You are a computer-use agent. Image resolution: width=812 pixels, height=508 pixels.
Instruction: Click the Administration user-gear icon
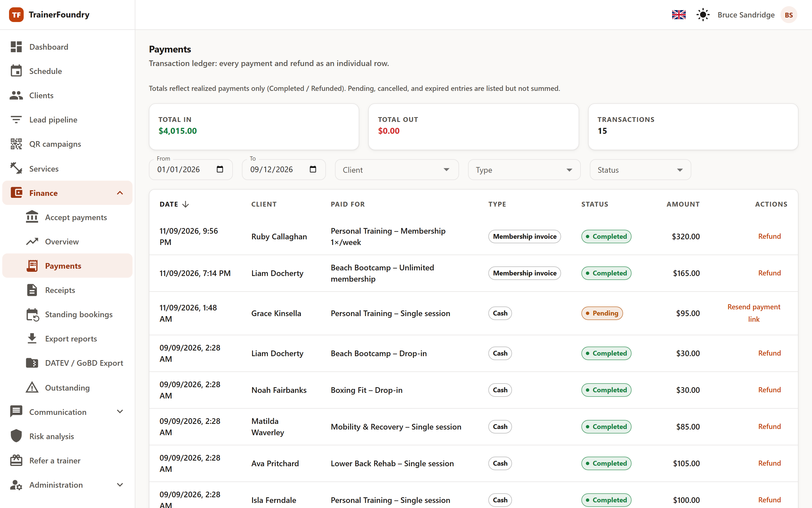[x=16, y=485]
